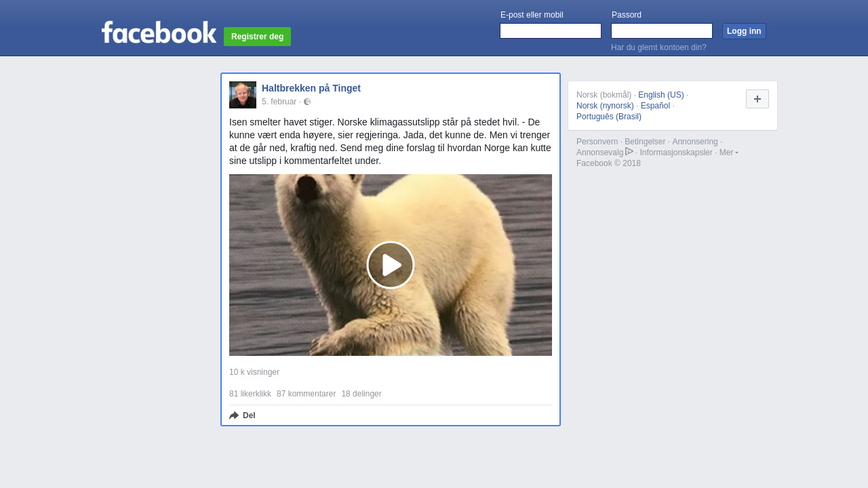Click the Haltbrekken profile picture
This screenshot has width=868, height=488.
[243, 95]
